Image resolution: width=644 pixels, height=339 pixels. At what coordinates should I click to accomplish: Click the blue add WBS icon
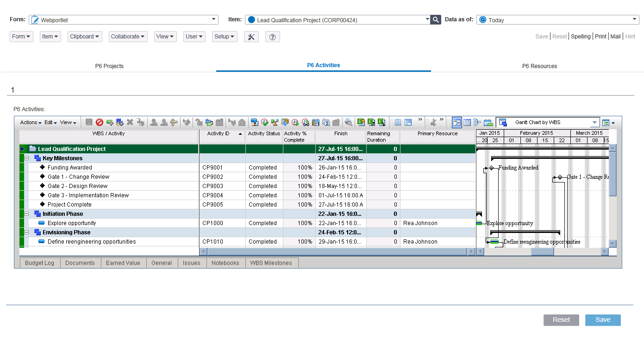pyautogui.click(x=120, y=122)
